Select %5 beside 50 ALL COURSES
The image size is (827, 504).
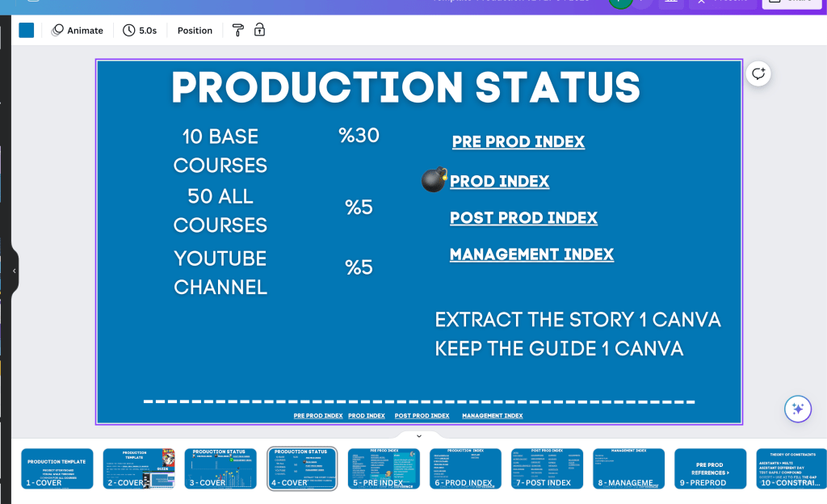(x=359, y=208)
